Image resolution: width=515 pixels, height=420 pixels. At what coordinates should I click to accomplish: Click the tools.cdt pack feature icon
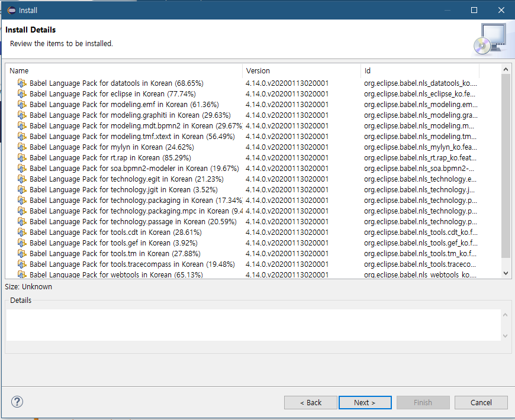tap(22, 232)
